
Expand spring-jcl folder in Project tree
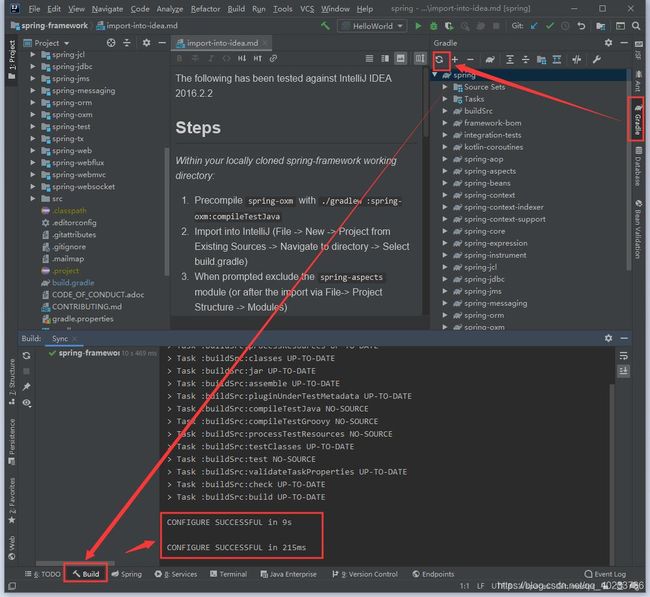(33, 54)
